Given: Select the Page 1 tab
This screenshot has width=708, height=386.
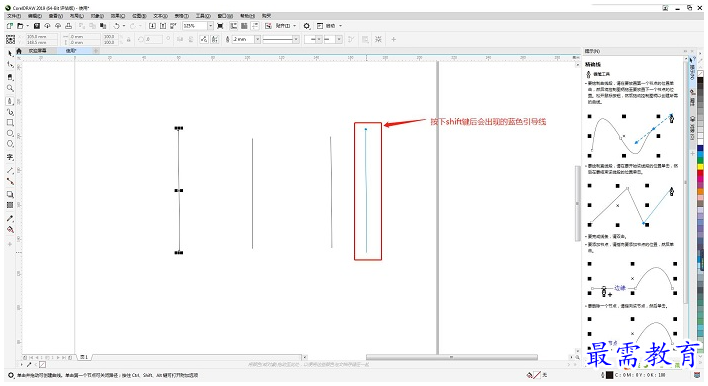Looking at the screenshot, I should (84, 357).
